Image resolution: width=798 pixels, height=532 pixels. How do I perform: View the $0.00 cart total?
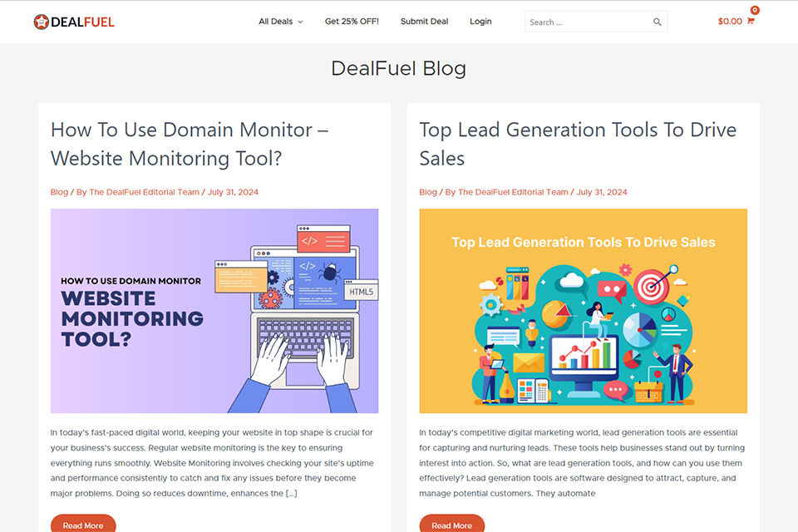click(x=730, y=22)
